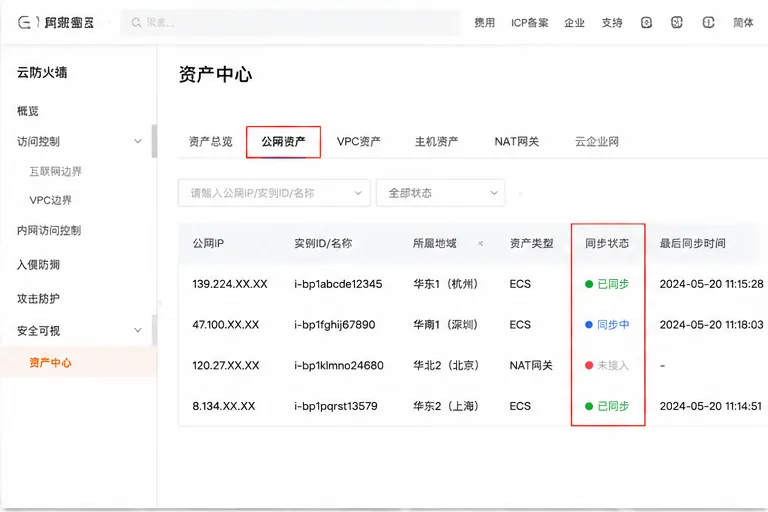The image size is (768, 512).
Task: Click red status dot in 120.27.XX.XX row
Action: [589, 365]
